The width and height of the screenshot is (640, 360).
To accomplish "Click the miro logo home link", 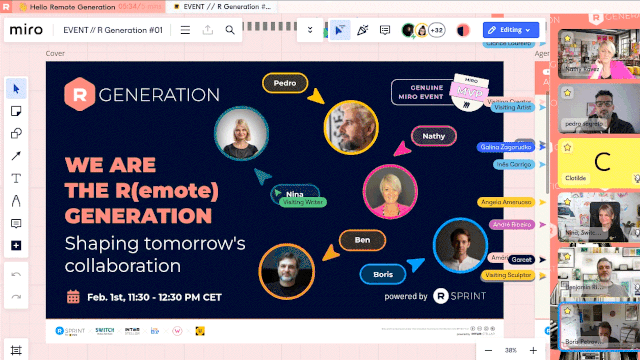I will [x=26, y=30].
